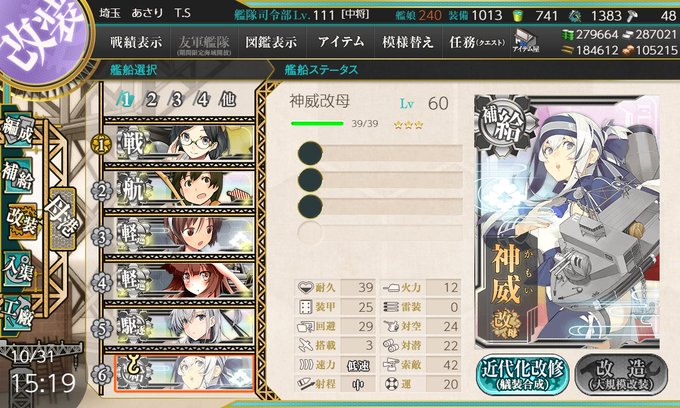Screen dimensions: 680x408
Task: Open the 工廠 factory sidebar icon
Action: click(x=18, y=313)
